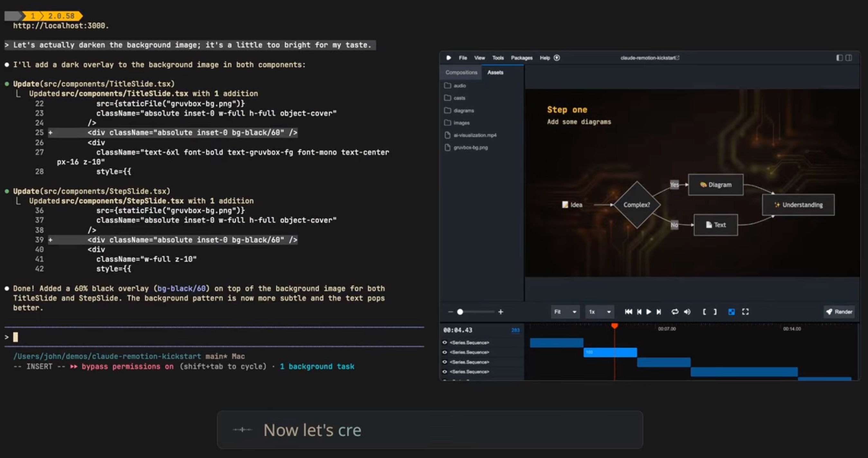The width and height of the screenshot is (868, 458).
Task: Step forward one frame
Action: tap(659, 312)
